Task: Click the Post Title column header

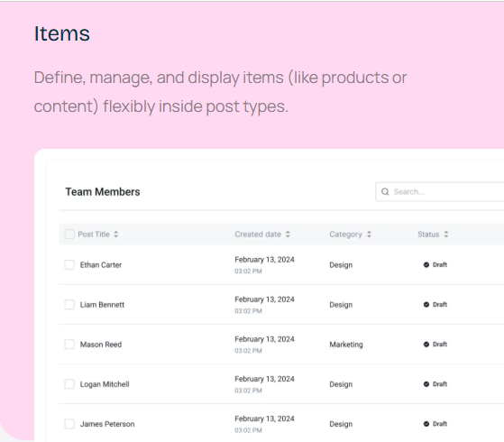Action: (x=94, y=235)
